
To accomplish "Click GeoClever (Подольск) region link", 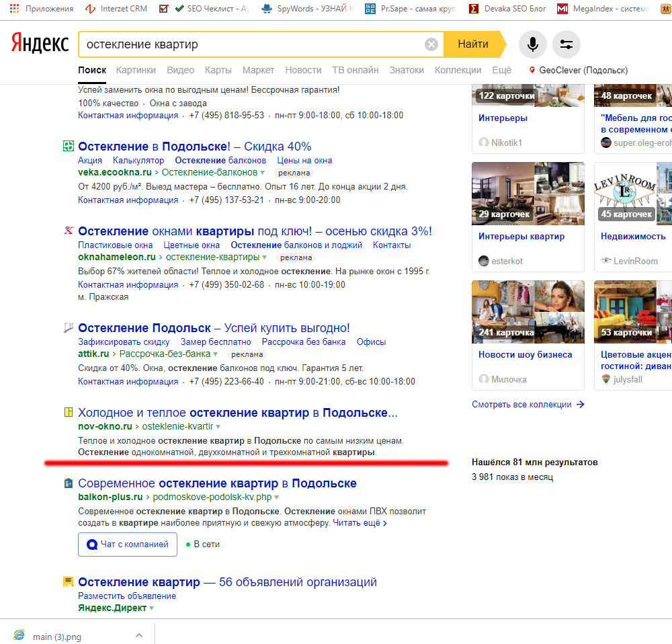I will pos(583,70).
